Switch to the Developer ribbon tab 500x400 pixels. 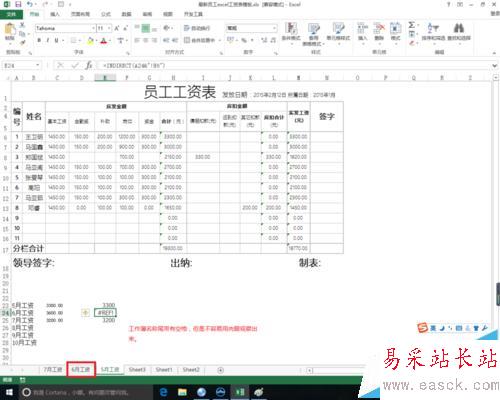pyautogui.click(x=193, y=14)
